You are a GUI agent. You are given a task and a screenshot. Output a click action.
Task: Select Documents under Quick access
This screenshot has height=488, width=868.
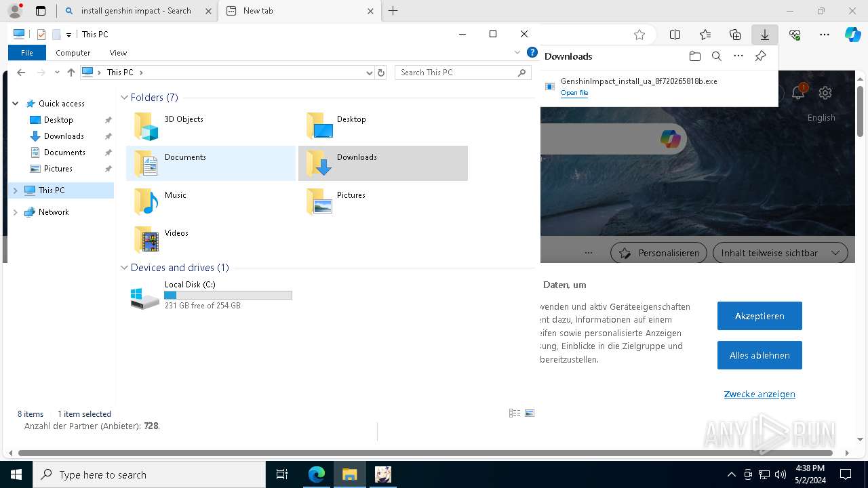point(64,152)
